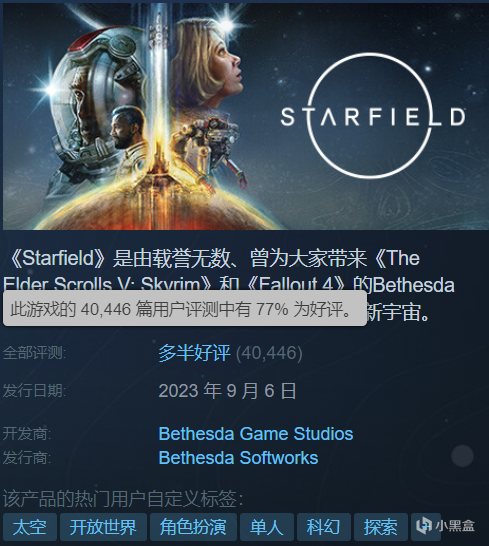Select the 单人 tag

point(267,526)
